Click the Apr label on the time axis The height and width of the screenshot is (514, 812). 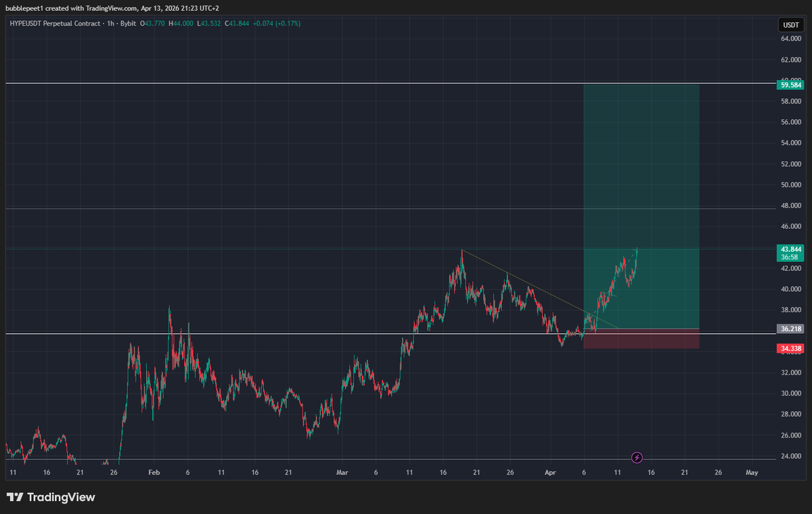click(x=550, y=472)
